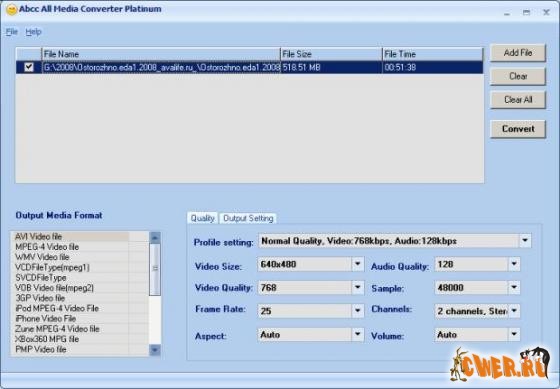Viewport: 560px width, 389px height.
Task: Uncheck the Ostorozhno.eda1 file checkbox
Action: (29, 67)
